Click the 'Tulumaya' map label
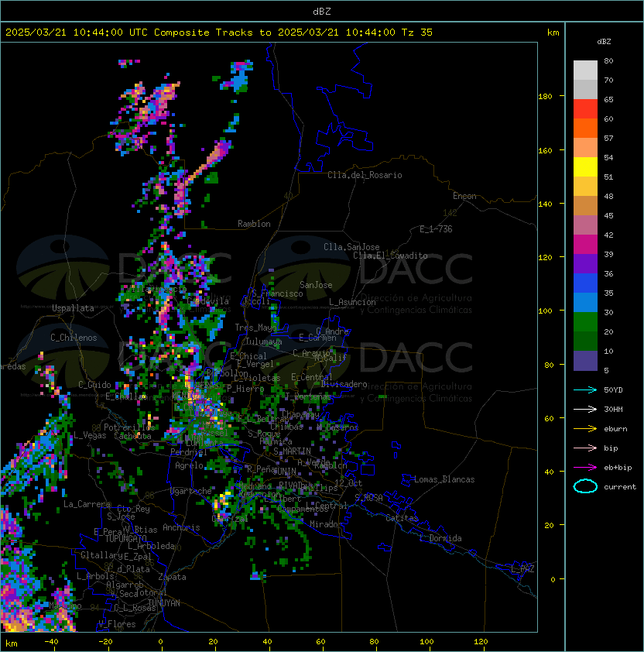Screen dimensions: 644x652 (264, 341)
